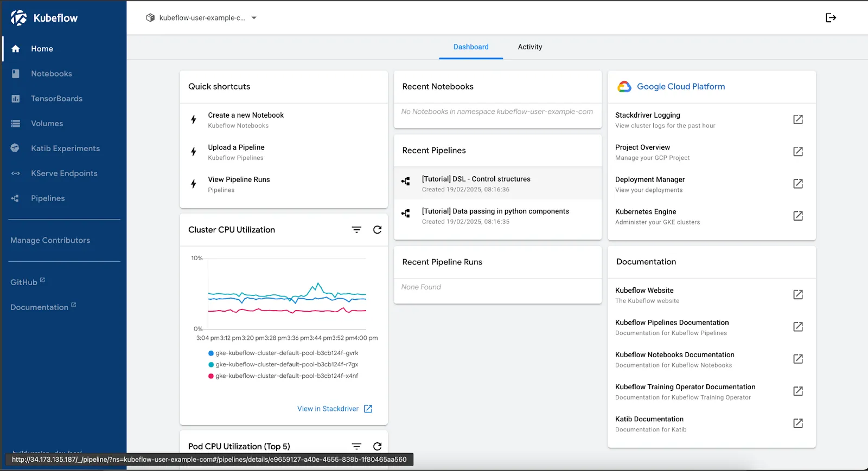This screenshot has width=868, height=471.
Task: Click the Katib Documentation launch icon
Action: click(x=797, y=424)
